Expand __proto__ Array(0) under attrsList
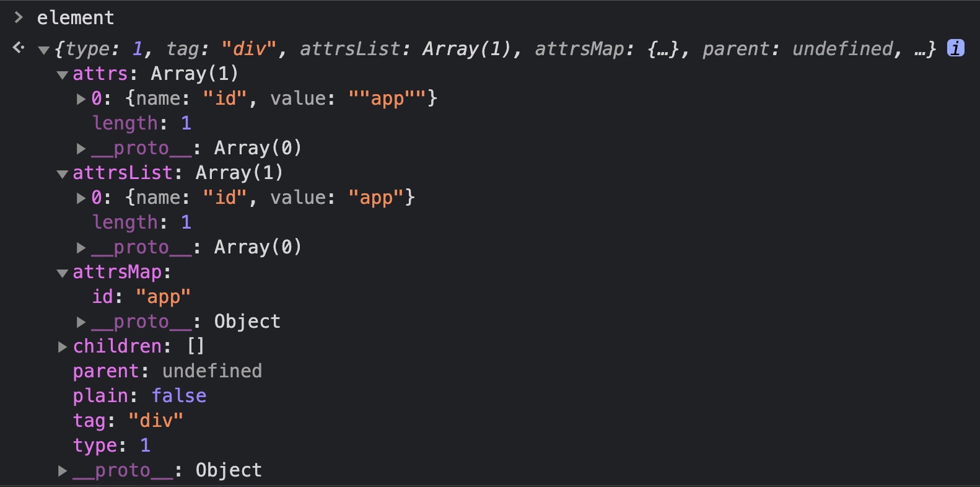 tap(81, 247)
